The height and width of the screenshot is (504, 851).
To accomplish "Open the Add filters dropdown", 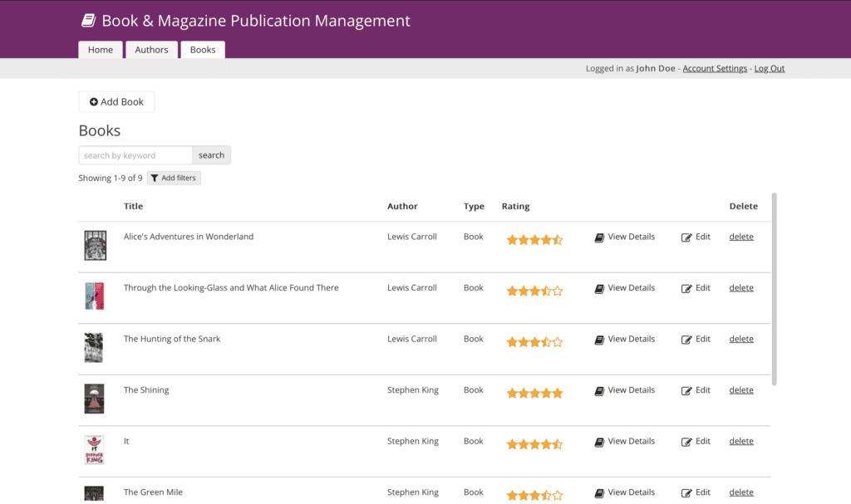I will click(x=174, y=178).
